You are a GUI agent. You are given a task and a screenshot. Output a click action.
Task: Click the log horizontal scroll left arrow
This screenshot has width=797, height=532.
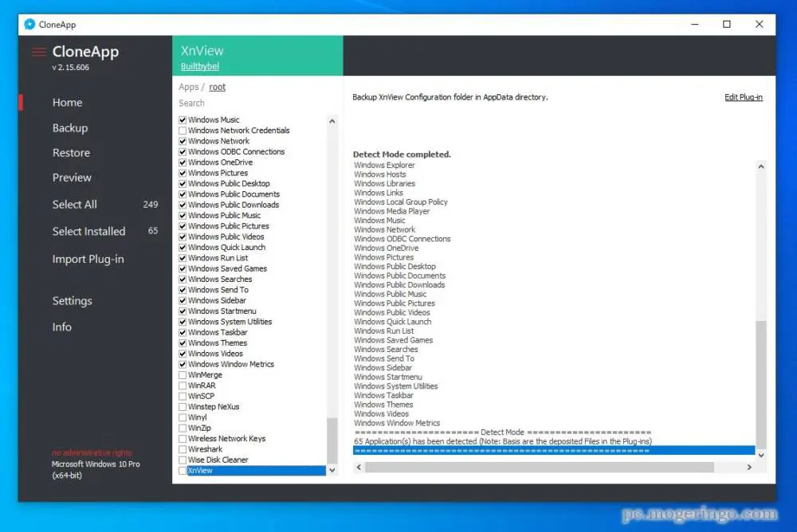[359, 467]
